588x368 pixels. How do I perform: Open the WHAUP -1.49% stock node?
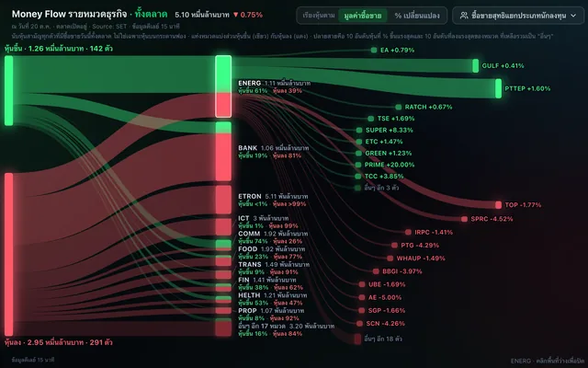[x=416, y=259]
